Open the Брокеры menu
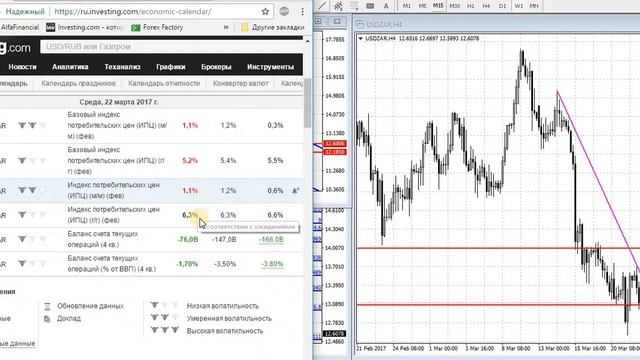 pyautogui.click(x=216, y=67)
